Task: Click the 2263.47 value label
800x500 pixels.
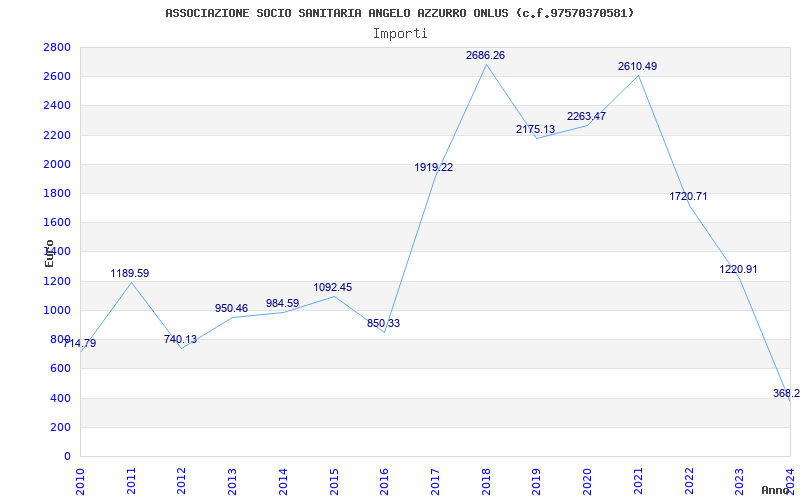Action: click(586, 116)
